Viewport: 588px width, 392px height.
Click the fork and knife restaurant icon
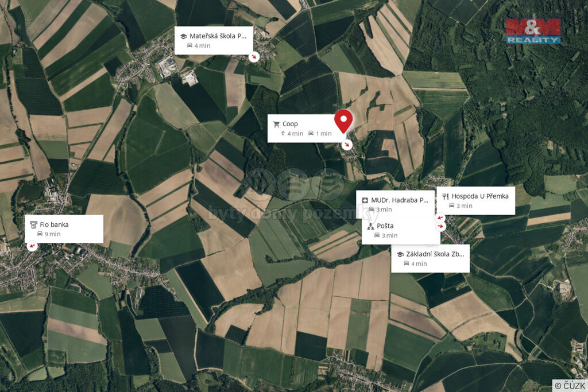[446, 196]
